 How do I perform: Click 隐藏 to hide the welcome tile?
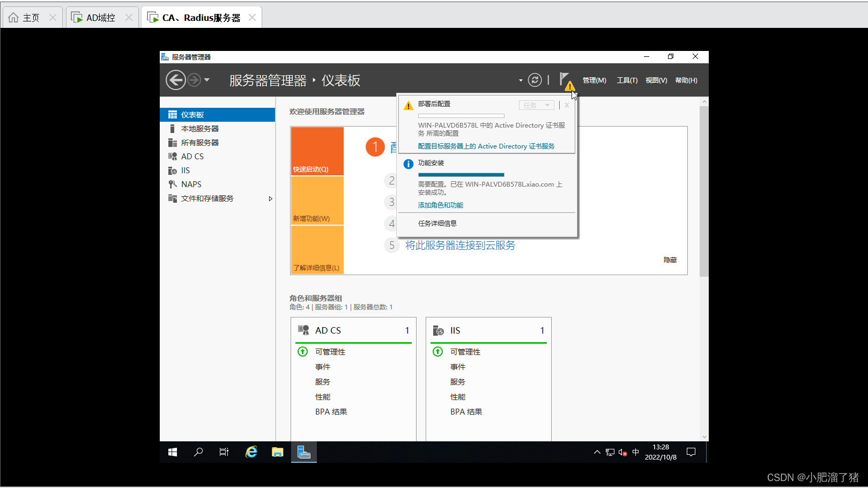[x=670, y=260]
